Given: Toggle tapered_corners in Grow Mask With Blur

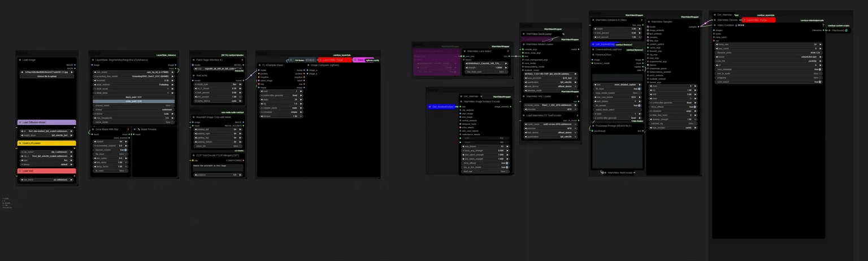Looking at the screenshot, I should tap(111, 150).
